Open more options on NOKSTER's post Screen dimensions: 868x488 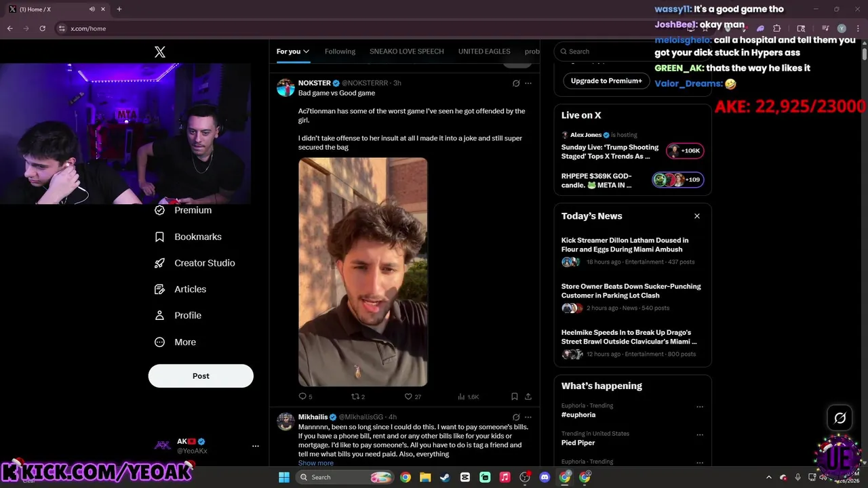[x=528, y=83]
